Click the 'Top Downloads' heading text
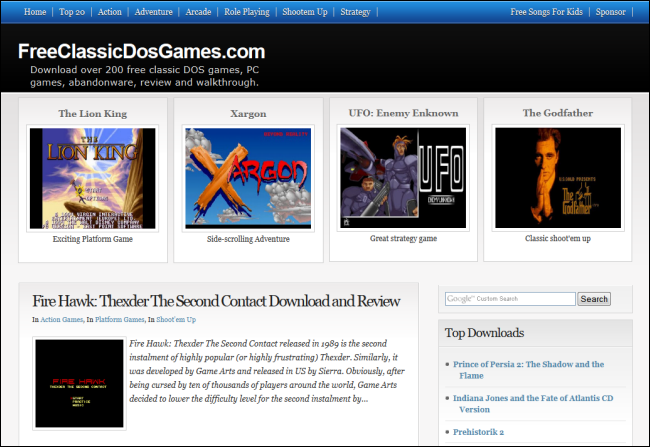 coord(484,333)
